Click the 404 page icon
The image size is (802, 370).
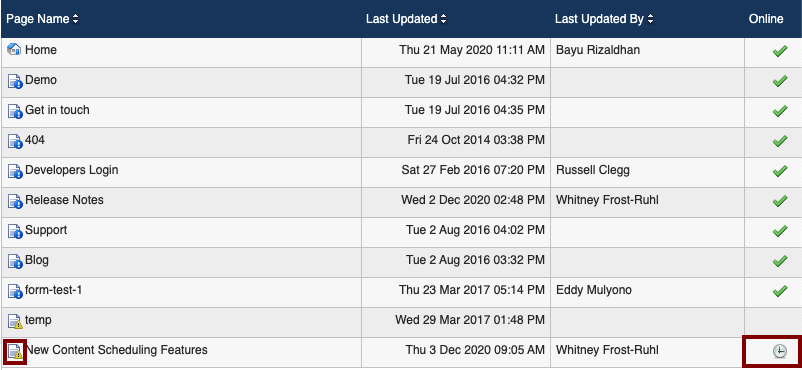pyautogui.click(x=15, y=141)
